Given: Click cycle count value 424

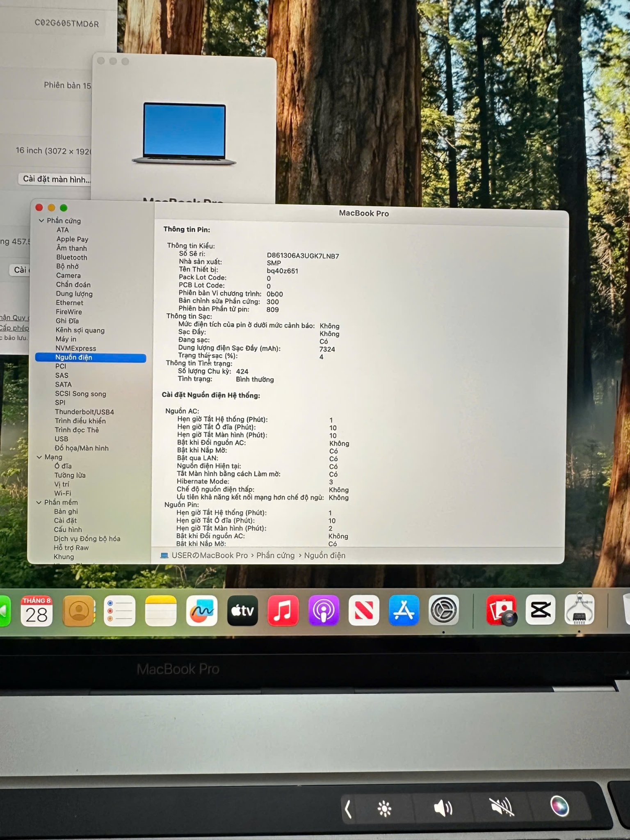Looking at the screenshot, I should [x=242, y=372].
